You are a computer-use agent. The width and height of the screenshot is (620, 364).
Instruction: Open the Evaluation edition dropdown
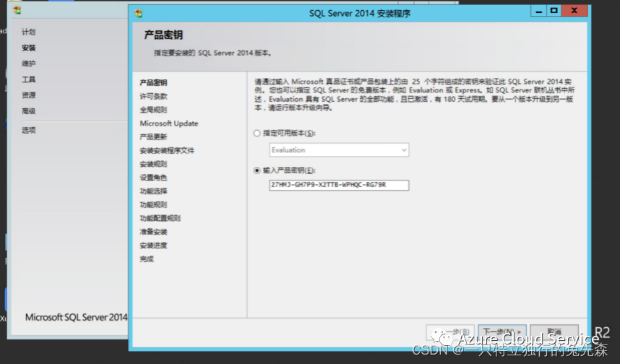[339, 149]
